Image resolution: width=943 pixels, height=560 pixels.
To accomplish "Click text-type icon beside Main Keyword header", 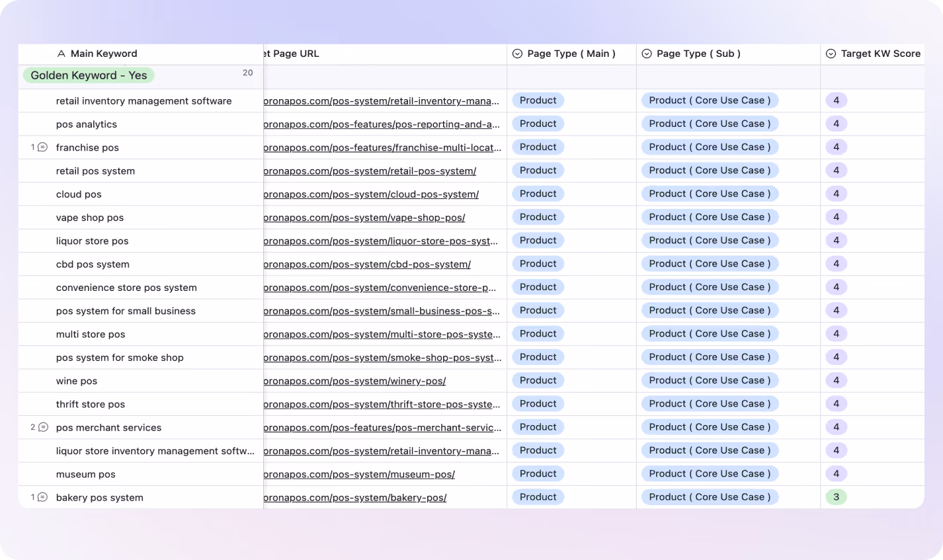I will [x=61, y=54].
